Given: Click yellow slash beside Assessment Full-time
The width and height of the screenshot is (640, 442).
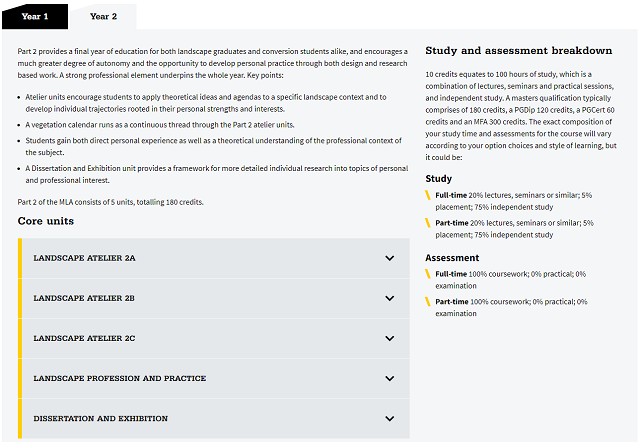Looking at the screenshot, I should 428,274.
